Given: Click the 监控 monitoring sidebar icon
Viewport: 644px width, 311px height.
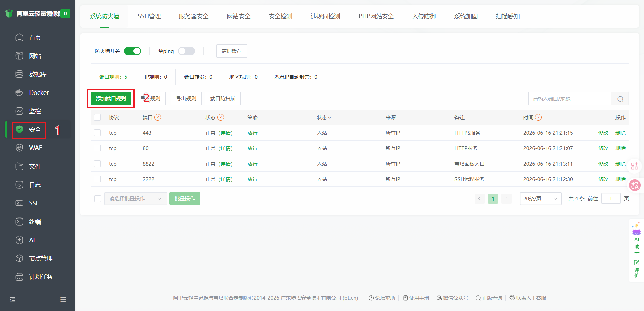Looking at the screenshot, I should [x=19, y=111].
